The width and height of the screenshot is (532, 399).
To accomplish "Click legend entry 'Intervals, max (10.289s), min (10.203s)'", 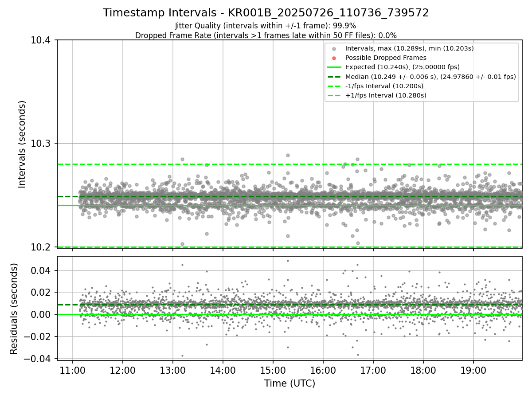I will [x=409, y=48].
